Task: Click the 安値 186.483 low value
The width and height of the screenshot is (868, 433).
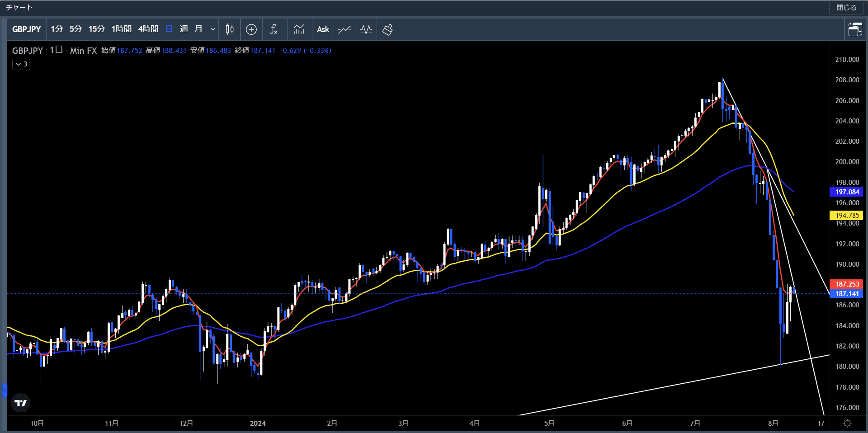Action: coord(211,51)
